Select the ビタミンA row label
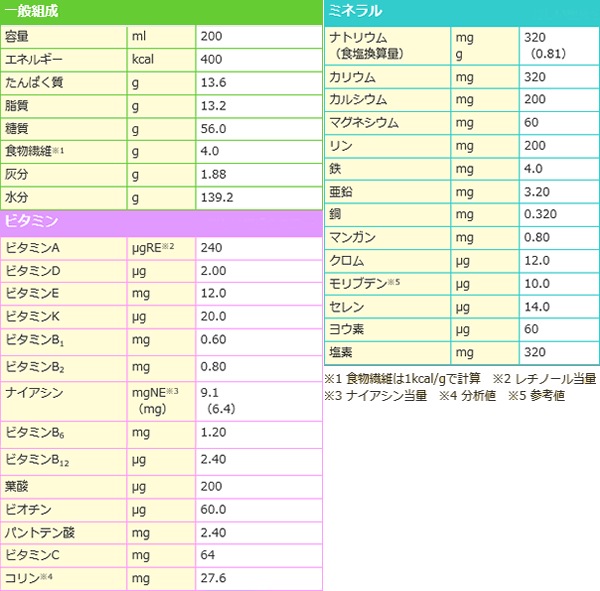 pyautogui.click(x=33, y=247)
